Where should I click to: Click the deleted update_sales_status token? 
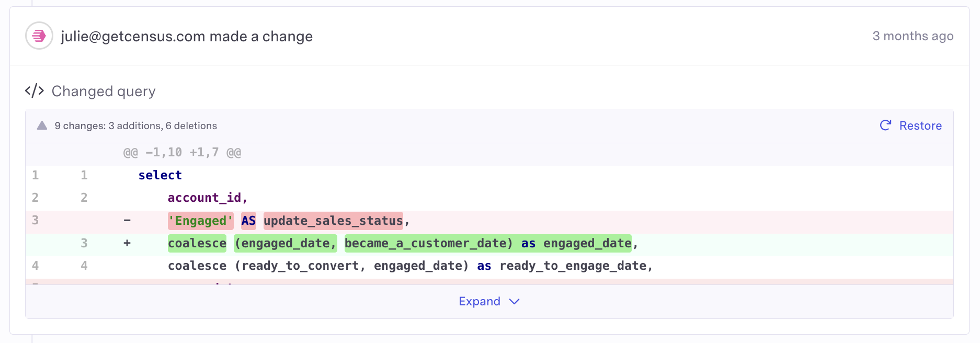click(333, 221)
